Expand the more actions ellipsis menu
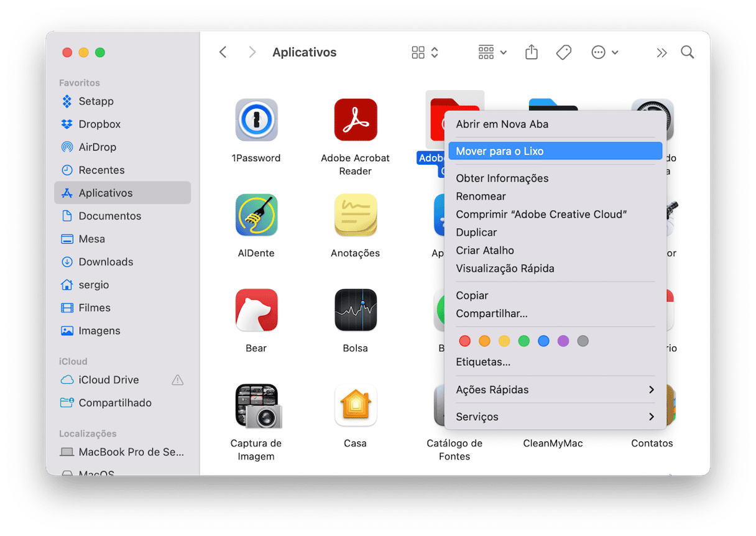Screen dimensions: 756x536 click(x=604, y=53)
